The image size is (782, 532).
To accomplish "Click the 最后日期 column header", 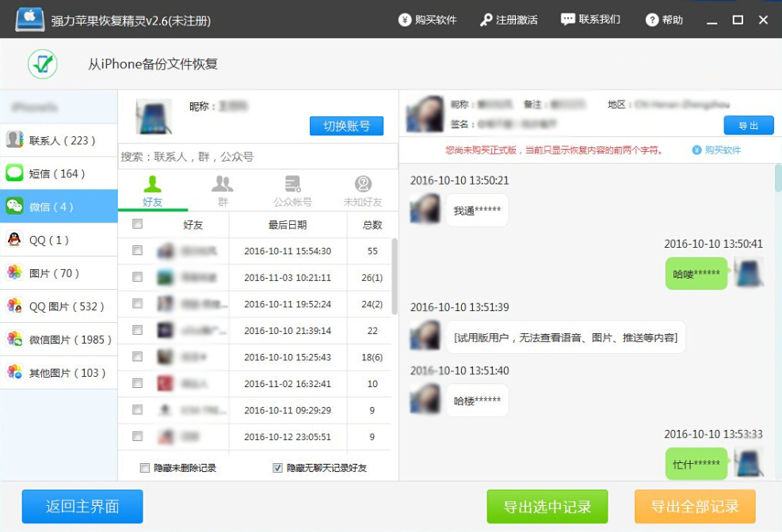I will 288,225.
